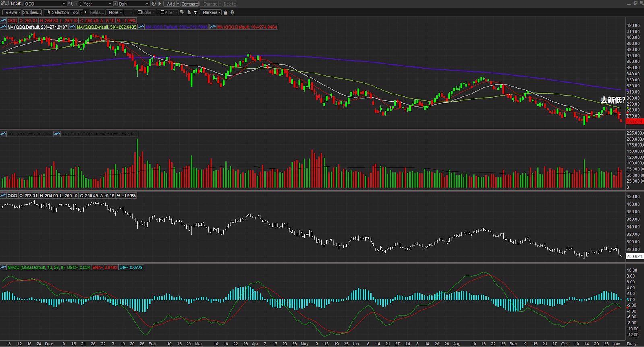Viewport: 644px width, 347px height.
Task: Select the MA 50=282.6485 legend label
Action: [x=106, y=27]
